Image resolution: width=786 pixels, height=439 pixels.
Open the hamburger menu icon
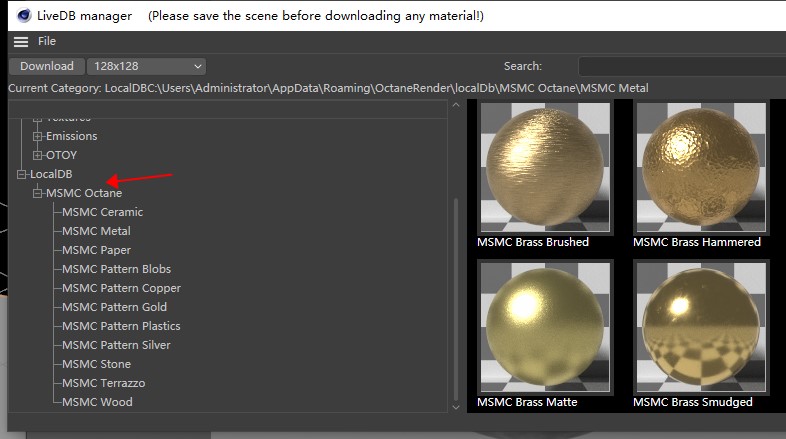pyautogui.click(x=21, y=42)
